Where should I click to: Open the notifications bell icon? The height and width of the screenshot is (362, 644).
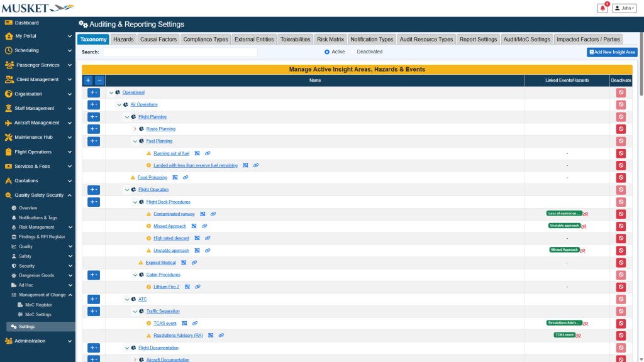(x=602, y=8)
